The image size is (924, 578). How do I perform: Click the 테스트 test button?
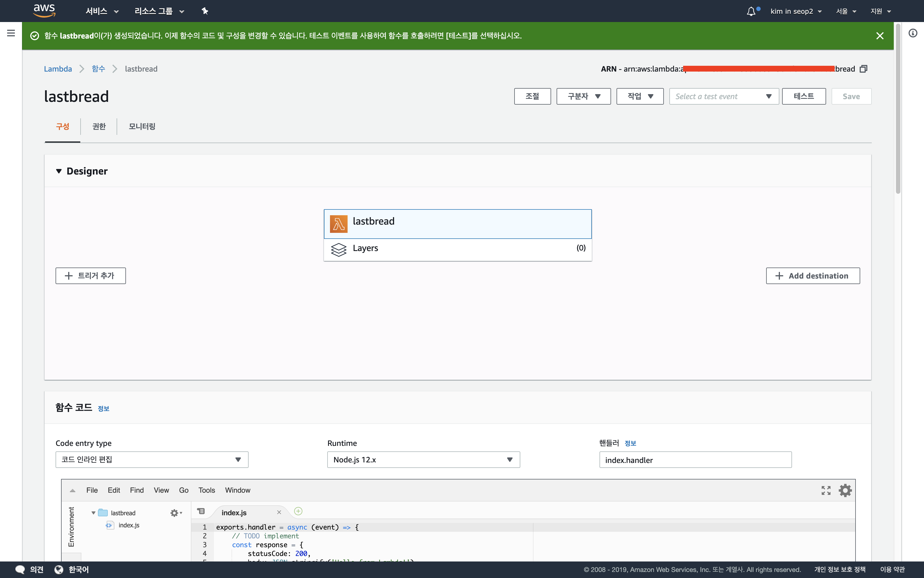click(804, 96)
